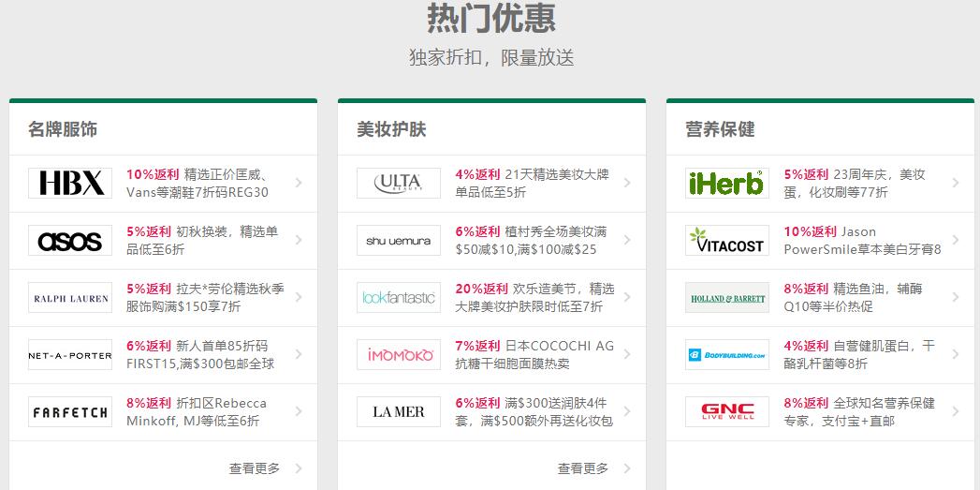
Task: Expand the Ulta offer chevron
Action: pos(627,183)
